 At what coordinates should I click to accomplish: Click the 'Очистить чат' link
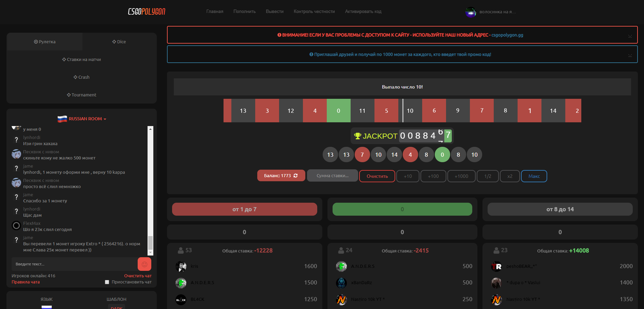tap(138, 276)
